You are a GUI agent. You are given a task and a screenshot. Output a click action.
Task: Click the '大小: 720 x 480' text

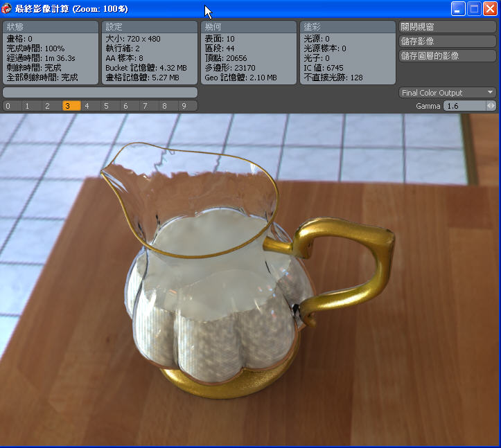point(133,39)
